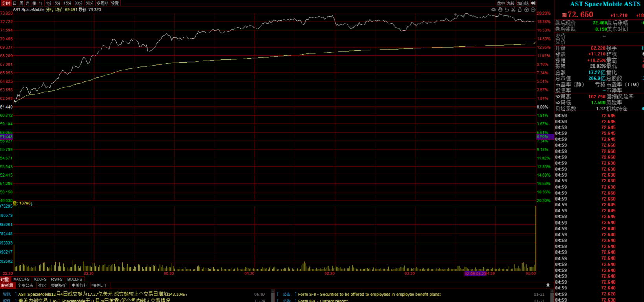Open news about 12月4日成交额为17.27亿美元
This screenshot has width=644, height=302.
[x=103, y=294]
